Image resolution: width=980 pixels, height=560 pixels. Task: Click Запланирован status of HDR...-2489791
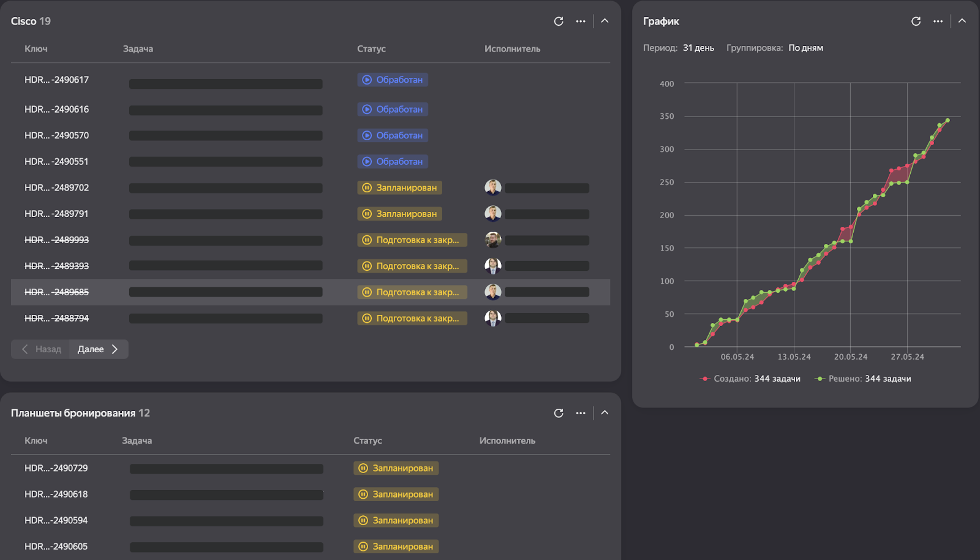pyautogui.click(x=399, y=214)
